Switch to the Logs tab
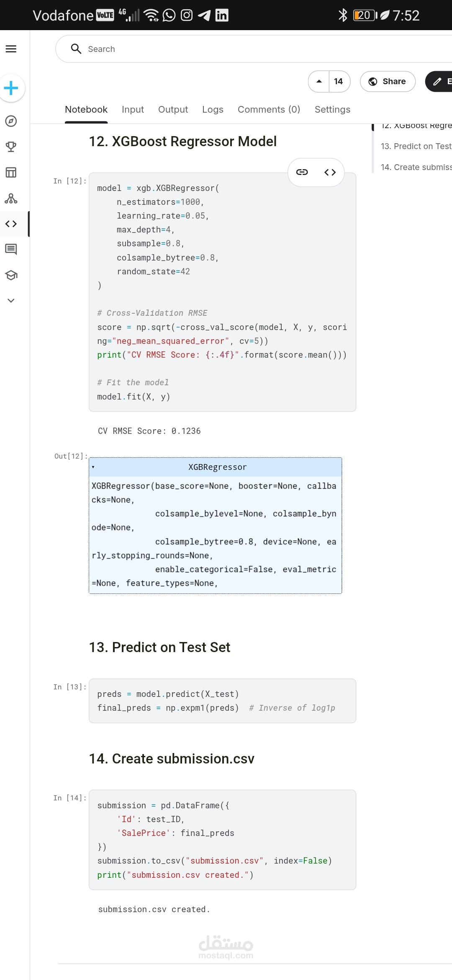This screenshot has height=980, width=452. [x=213, y=109]
